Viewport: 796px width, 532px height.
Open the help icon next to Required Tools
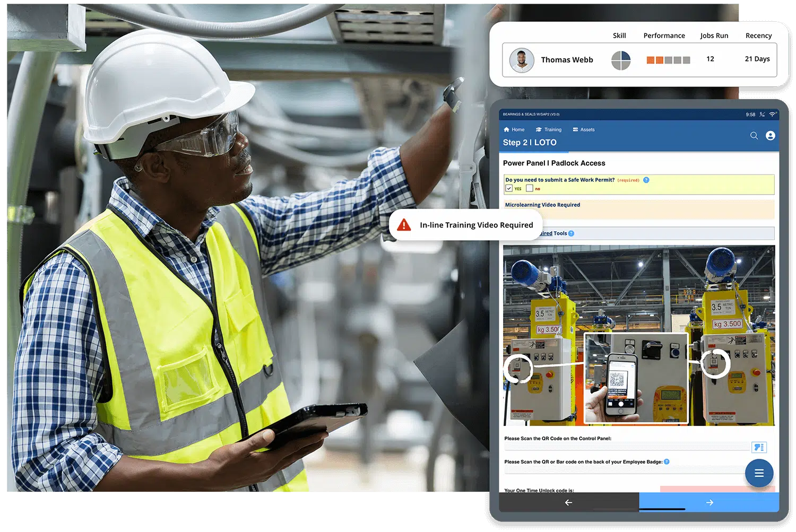[x=572, y=233]
